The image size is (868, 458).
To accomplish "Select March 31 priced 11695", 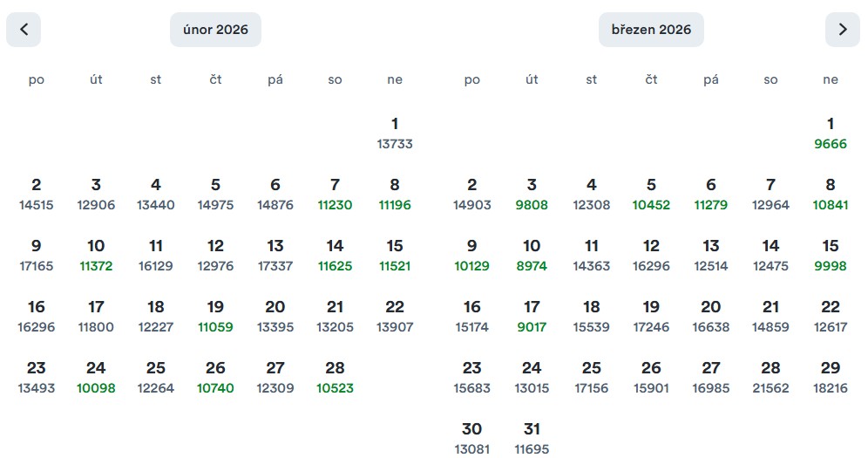I will [532, 438].
